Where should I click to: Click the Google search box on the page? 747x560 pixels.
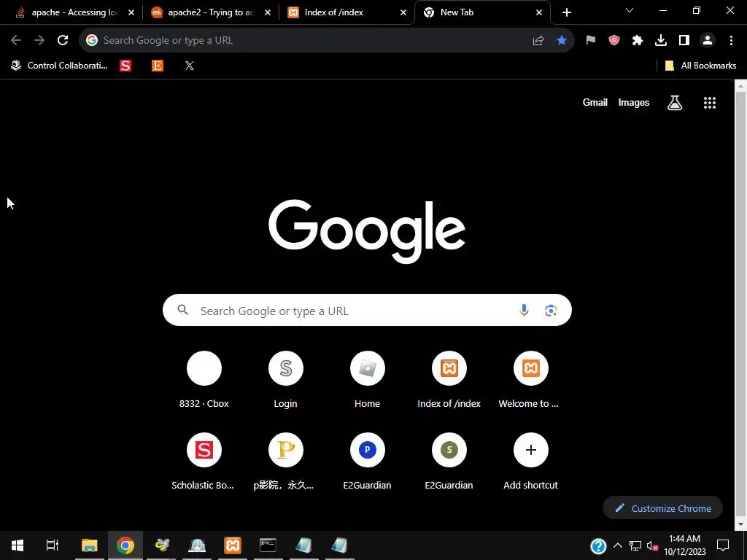tap(367, 310)
